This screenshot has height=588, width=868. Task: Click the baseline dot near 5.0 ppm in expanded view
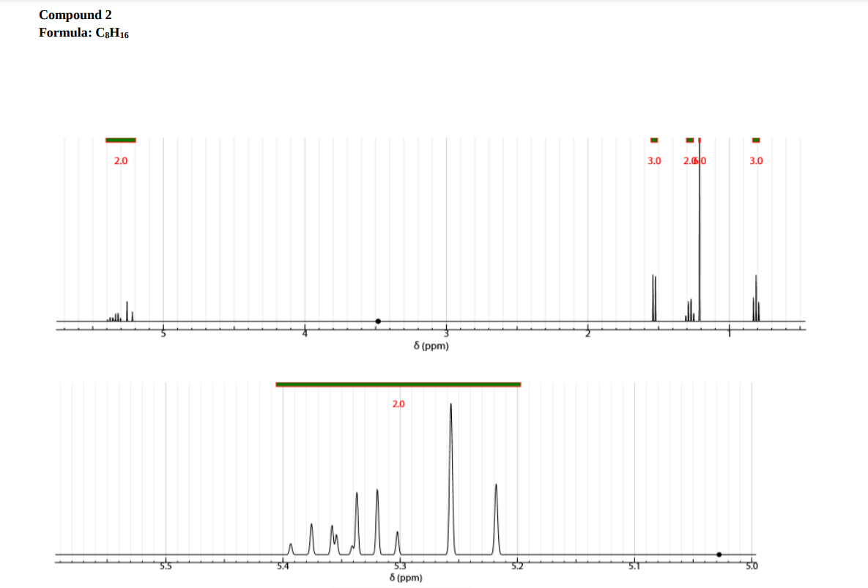pyautogui.click(x=719, y=555)
